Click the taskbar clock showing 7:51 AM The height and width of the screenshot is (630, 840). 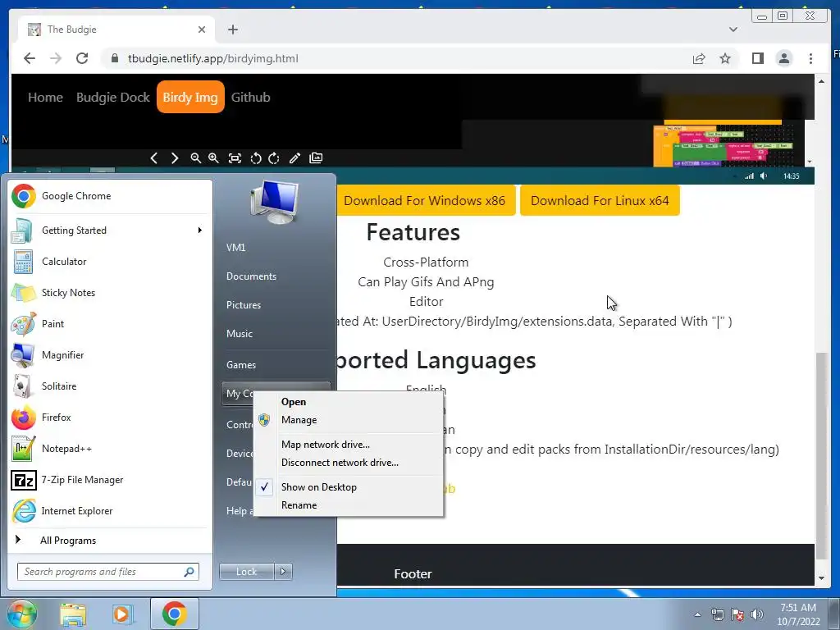click(798, 614)
